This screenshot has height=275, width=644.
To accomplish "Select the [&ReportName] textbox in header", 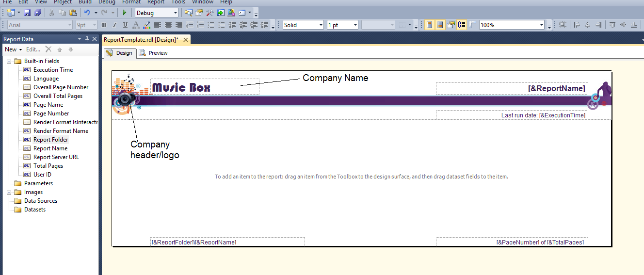I will tap(512, 88).
